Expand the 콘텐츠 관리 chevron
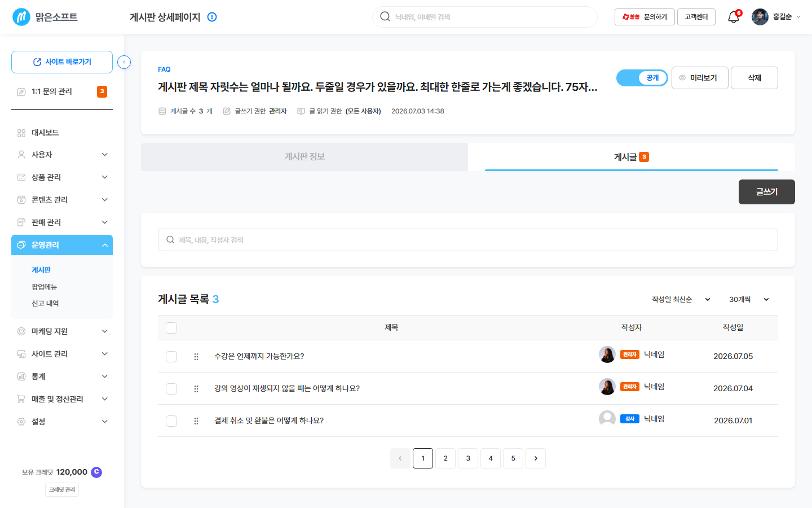The image size is (812, 508). point(105,200)
